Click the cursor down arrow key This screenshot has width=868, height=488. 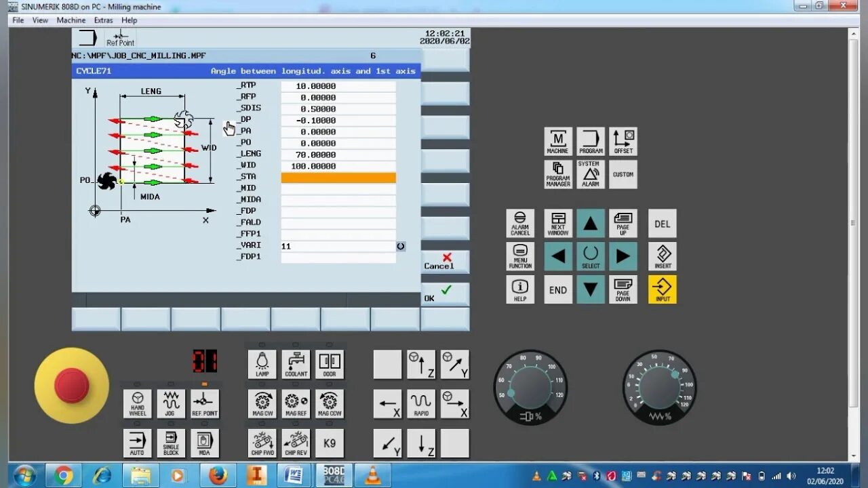click(591, 289)
